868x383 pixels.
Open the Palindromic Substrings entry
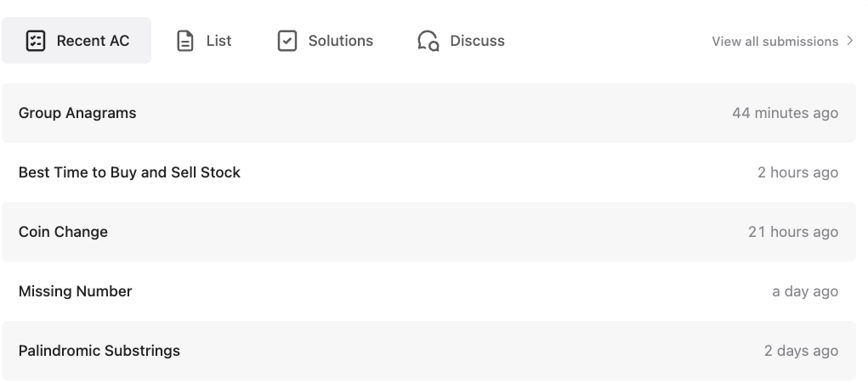point(99,351)
